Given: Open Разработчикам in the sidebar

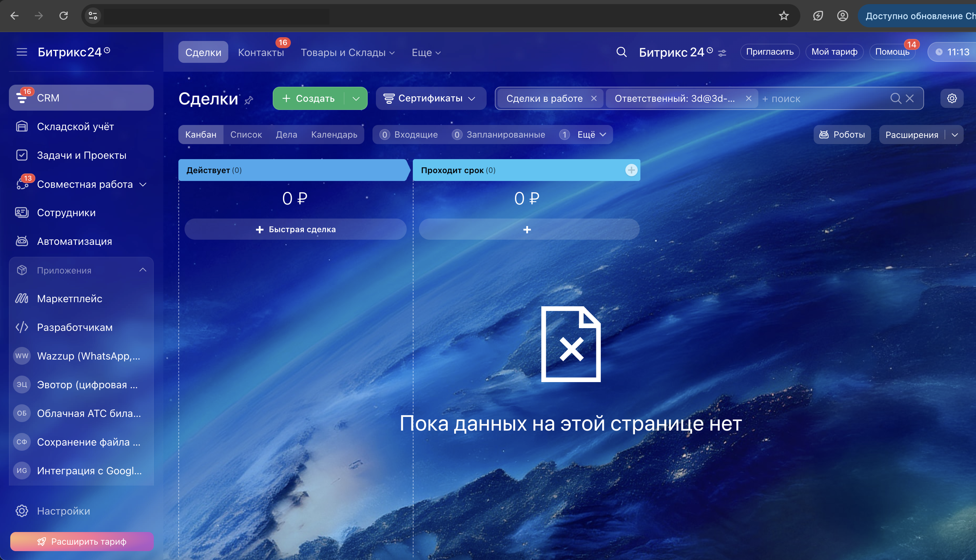Looking at the screenshot, I should (81, 327).
